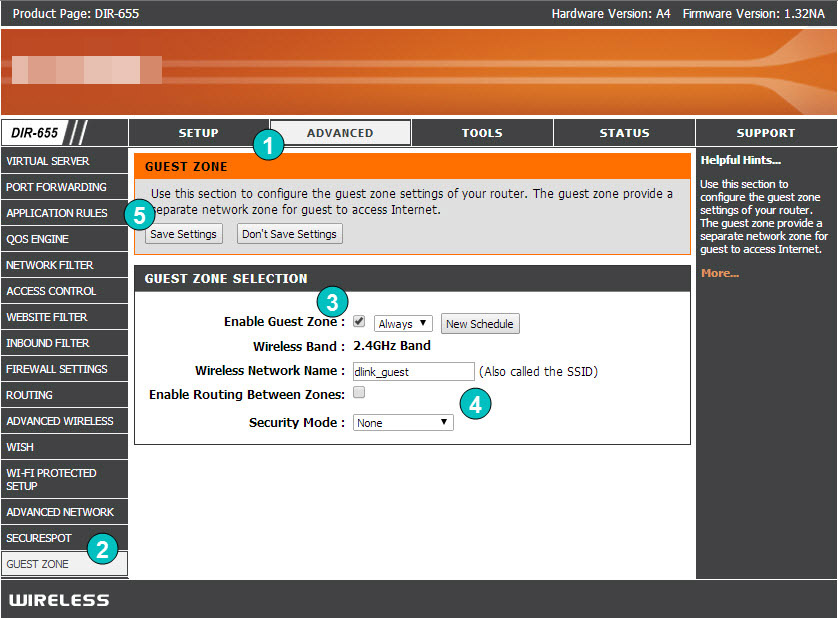The width and height of the screenshot is (838, 618).
Task: Open Wi-Fi Protected Setup
Action: [64, 480]
